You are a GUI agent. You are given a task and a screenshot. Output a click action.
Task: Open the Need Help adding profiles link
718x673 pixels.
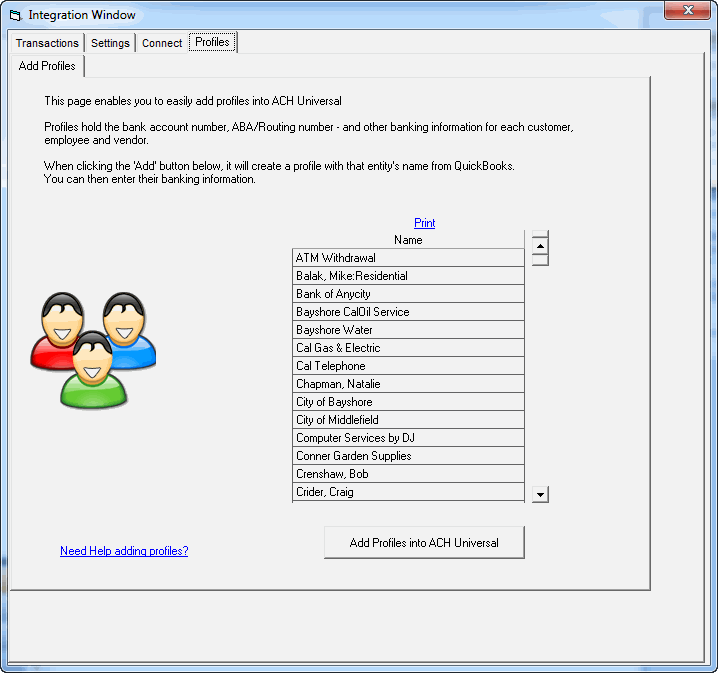click(124, 551)
